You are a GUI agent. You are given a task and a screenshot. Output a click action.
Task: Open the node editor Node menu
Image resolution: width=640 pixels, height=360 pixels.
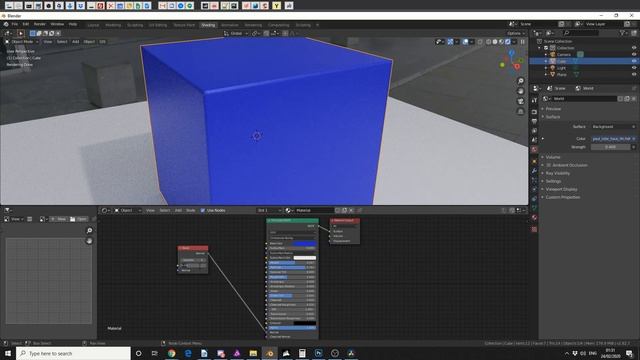[x=191, y=210]
